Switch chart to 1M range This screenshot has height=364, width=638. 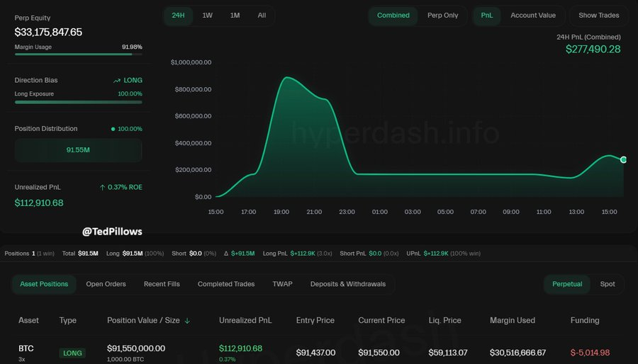pyautogui.click(x=235, y=16)
